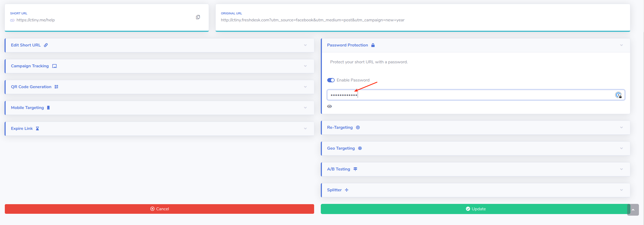The height and width of the screenshot is (225, 644).
Task: Expand the Campaign Tracking chevron
Action: [x=305, y=66]
